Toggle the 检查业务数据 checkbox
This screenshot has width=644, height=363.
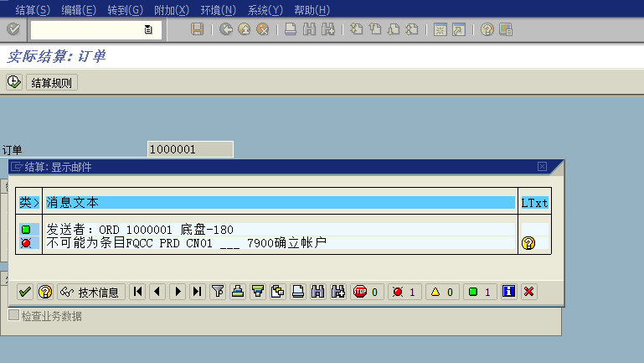[x=13, y=315]
